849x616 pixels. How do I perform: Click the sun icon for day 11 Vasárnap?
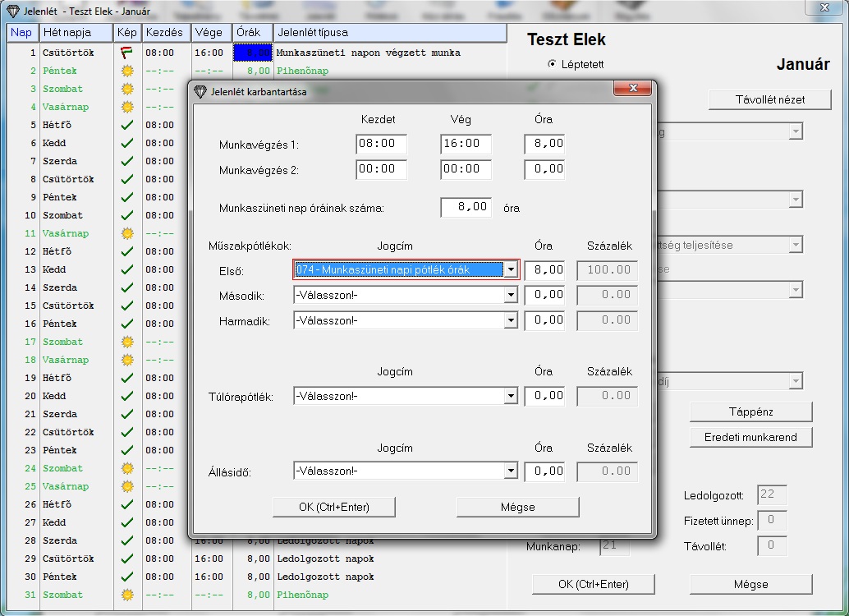tap(126, 233)
